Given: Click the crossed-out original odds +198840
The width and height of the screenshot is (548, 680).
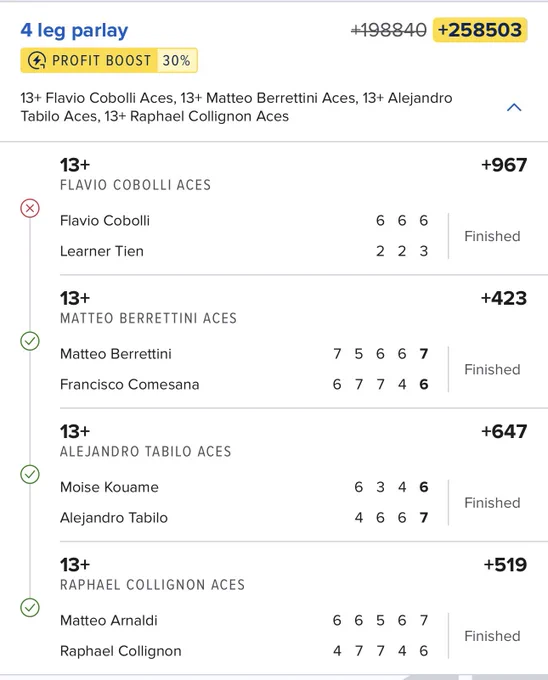Looking at the screenshot, I should (388, 30).
